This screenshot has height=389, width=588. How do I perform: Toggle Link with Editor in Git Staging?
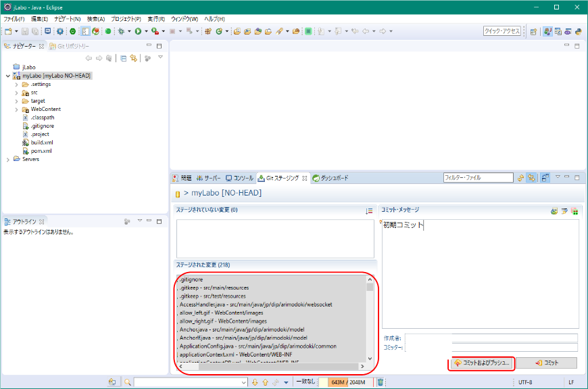[531, 178]
